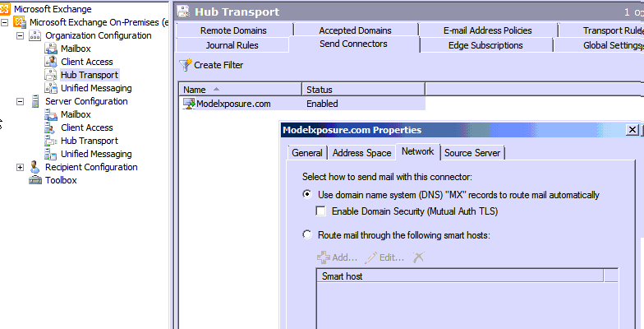Click the Smart host column header
Image resolution: width=644 pixels, height=329 pixels.
tap(460, 276)
